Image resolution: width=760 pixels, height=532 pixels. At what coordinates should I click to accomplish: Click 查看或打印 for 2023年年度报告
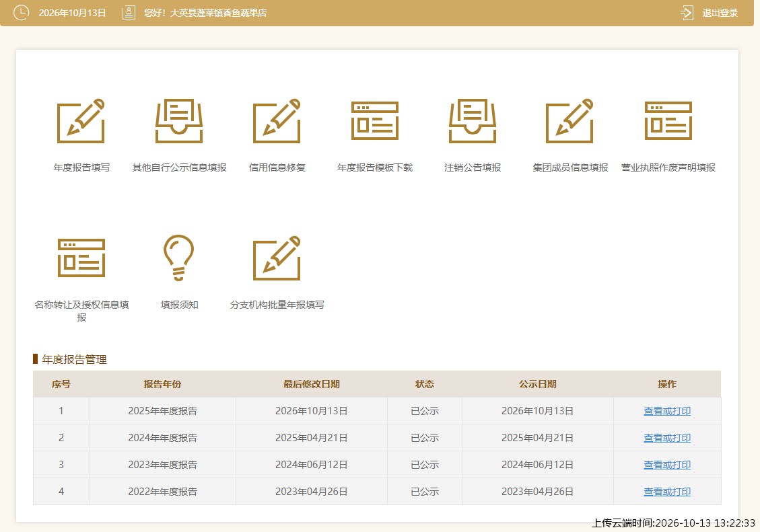(x=667, y=465)
